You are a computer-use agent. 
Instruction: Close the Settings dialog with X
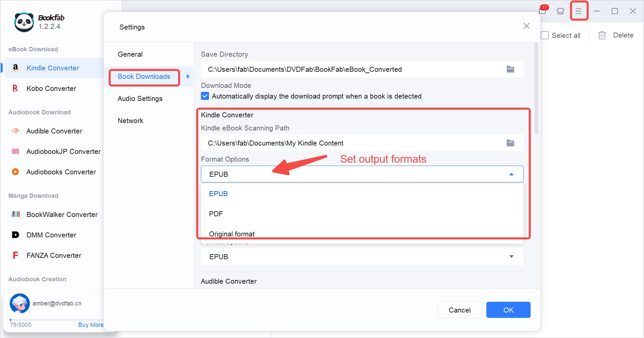[526, 26]
